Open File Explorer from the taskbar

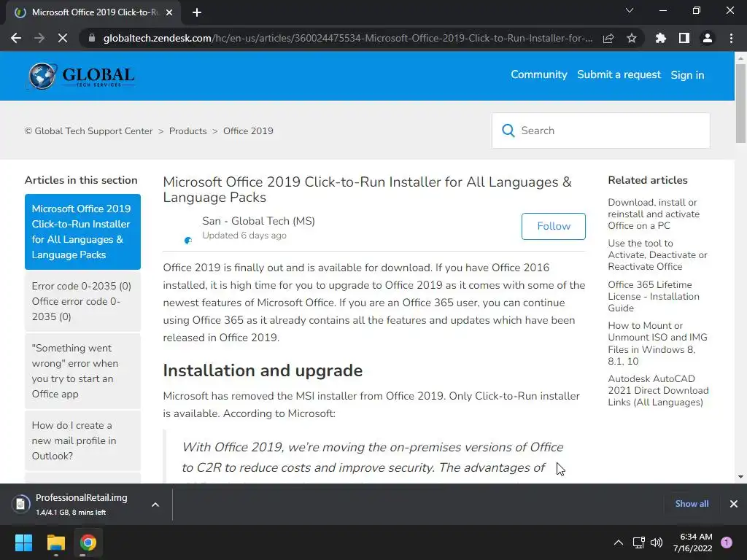(55, 542)
